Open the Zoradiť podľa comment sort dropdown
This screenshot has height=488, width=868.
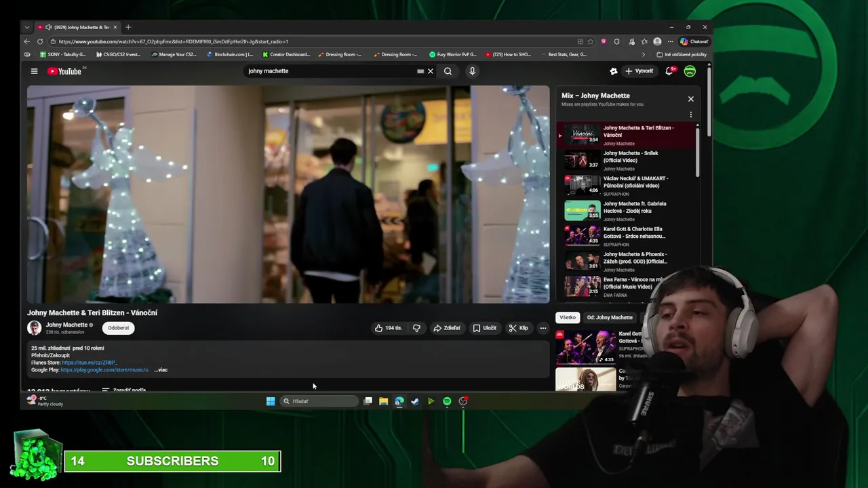124,390
